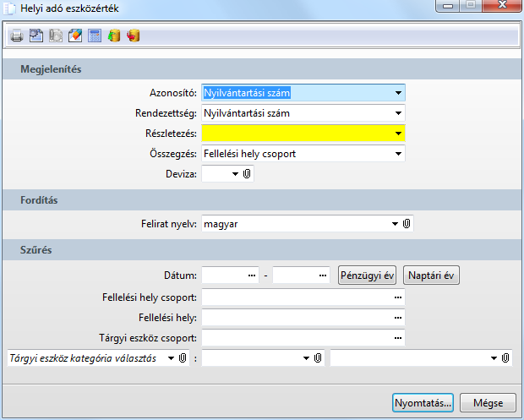Click the greyed-out document gear icon

click(x=56, y=35)
